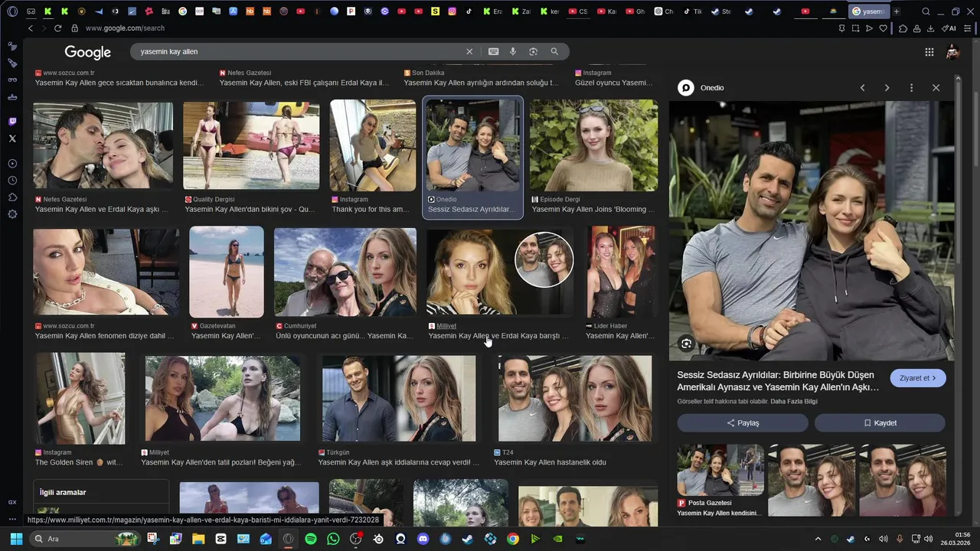The image size is (980, 551).
Task: Open the Posta Gazetesi related thumbnail
Action: coord(720,481)
